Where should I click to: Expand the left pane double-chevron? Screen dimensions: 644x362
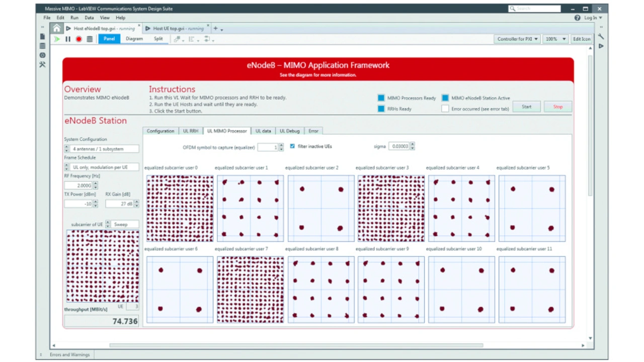[42, 27]
